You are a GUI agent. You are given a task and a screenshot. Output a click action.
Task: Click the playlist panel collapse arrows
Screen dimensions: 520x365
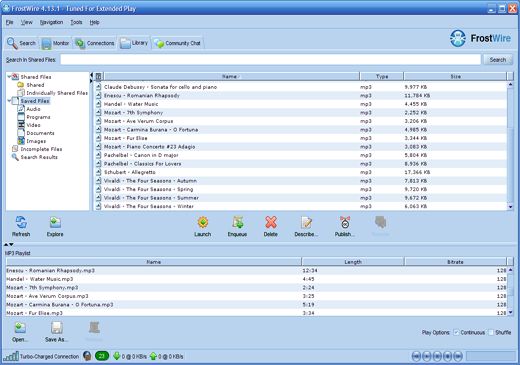tap(9, 245)
